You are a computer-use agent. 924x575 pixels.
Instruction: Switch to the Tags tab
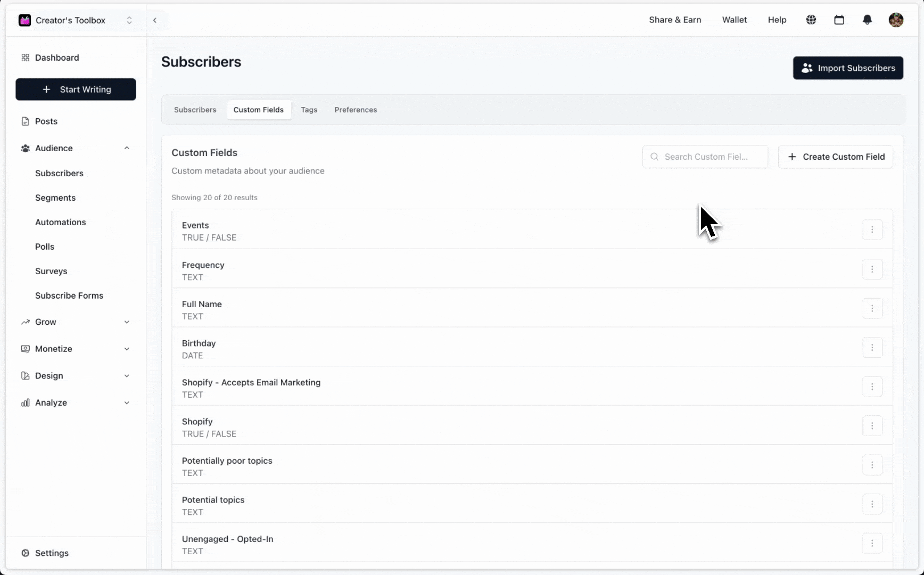pyautogui.click(x=309, y=110)
